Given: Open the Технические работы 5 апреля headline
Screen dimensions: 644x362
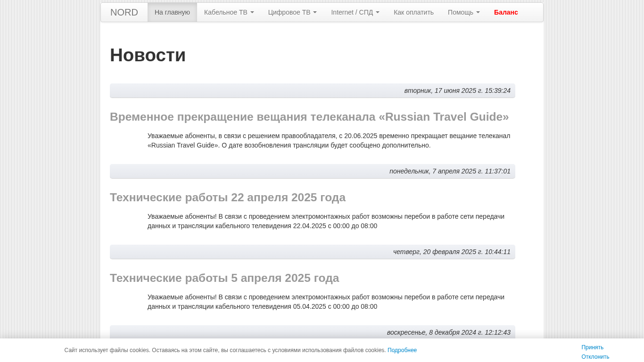Looking at the screenshot, I should click(224, 278).
